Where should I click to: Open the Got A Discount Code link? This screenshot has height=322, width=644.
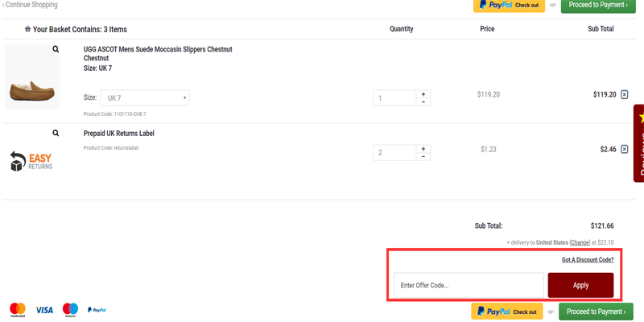tap(588, 260)
